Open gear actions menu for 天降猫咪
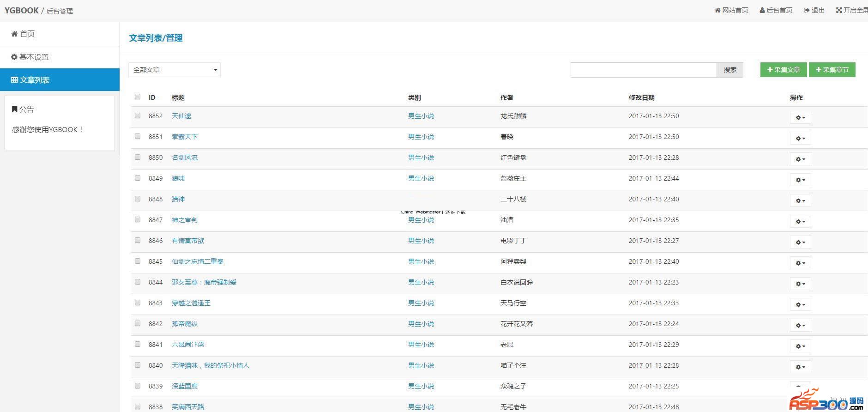The height and width of the screenshot is (412, 868). 800,367
